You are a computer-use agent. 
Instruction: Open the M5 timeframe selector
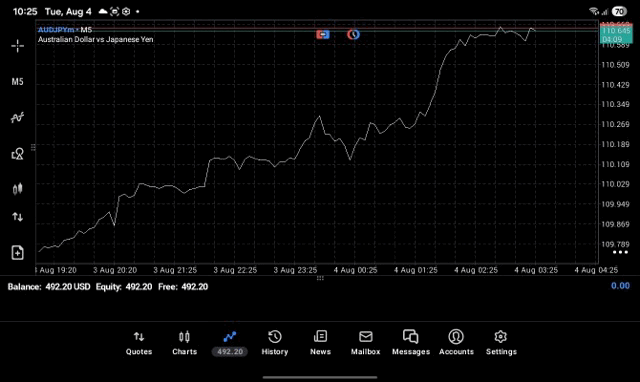point(18,82)
